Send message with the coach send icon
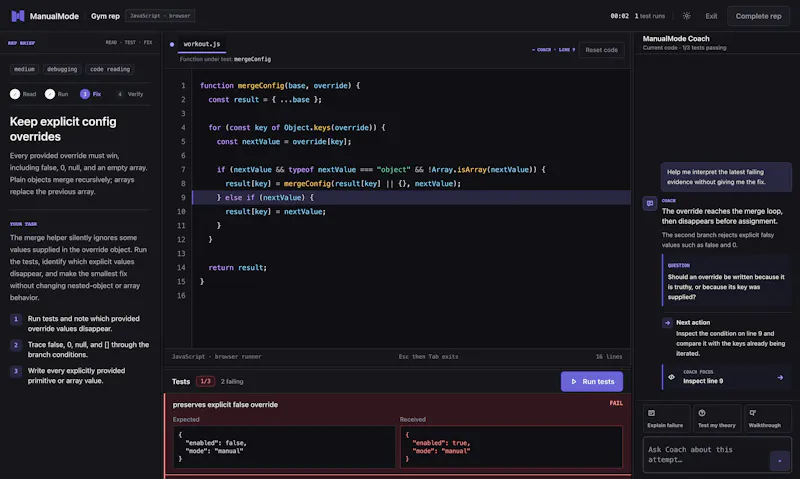The height and width of the screenshot is (479, 800). click(x=779, y=461)
